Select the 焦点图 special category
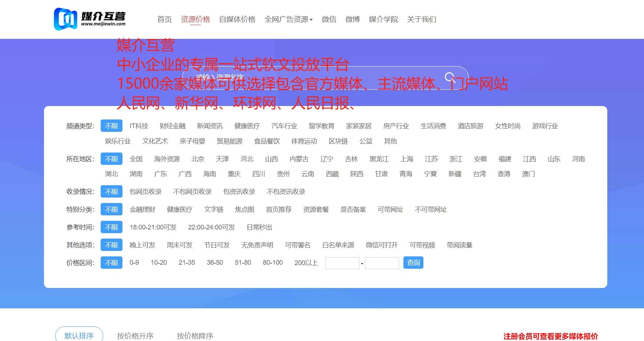The image size is (644, 341). click(x=245, y=210)
